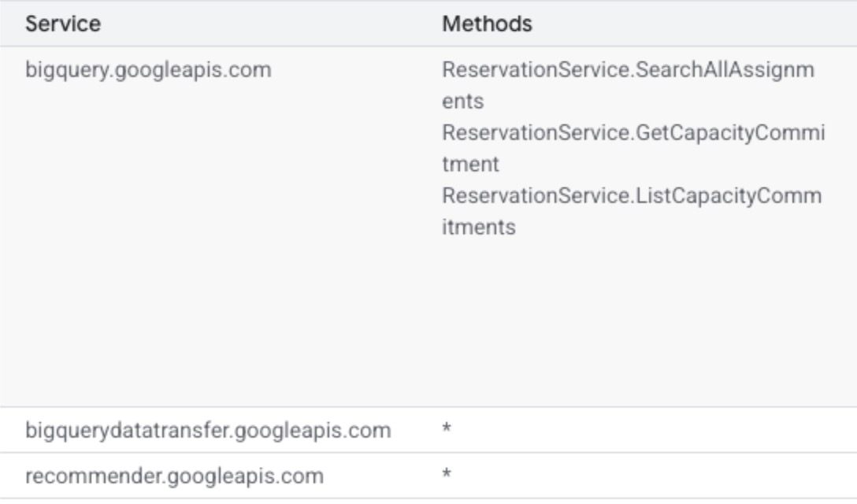Click asterisk in bigquerydatatransfer methods cell
Image resolution: width=857 pixels, height=504 pixels.
click(447, 428)
